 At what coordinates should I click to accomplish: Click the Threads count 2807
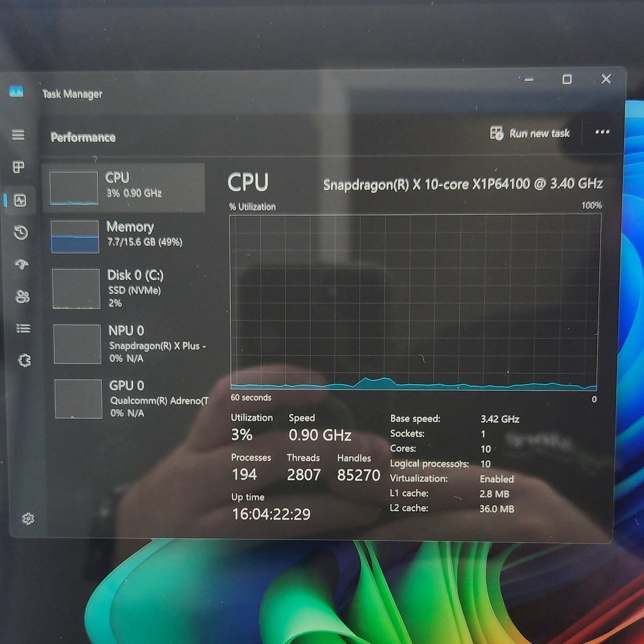click(304, 475)
